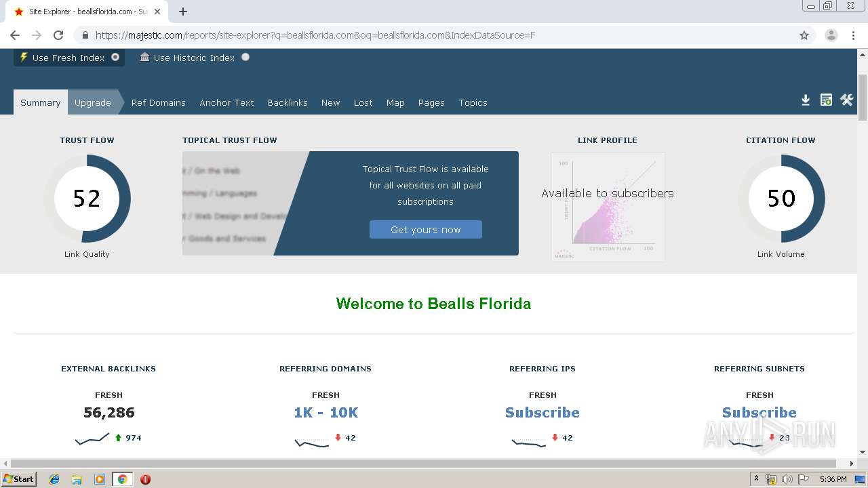Viewport: 868px width, 488px height.
Task: Open the New tab in report menu
Action: click(330, 102)
